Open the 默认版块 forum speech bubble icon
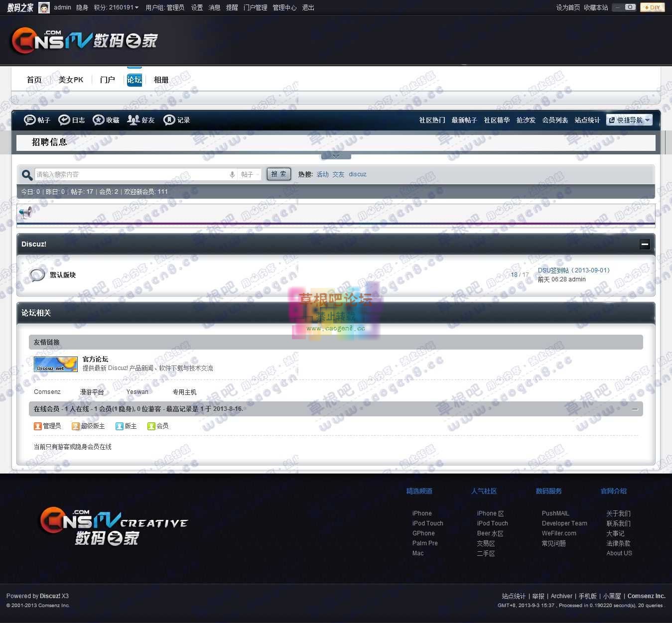Screen dimensions: 672x623 click(x=37, y=274)
